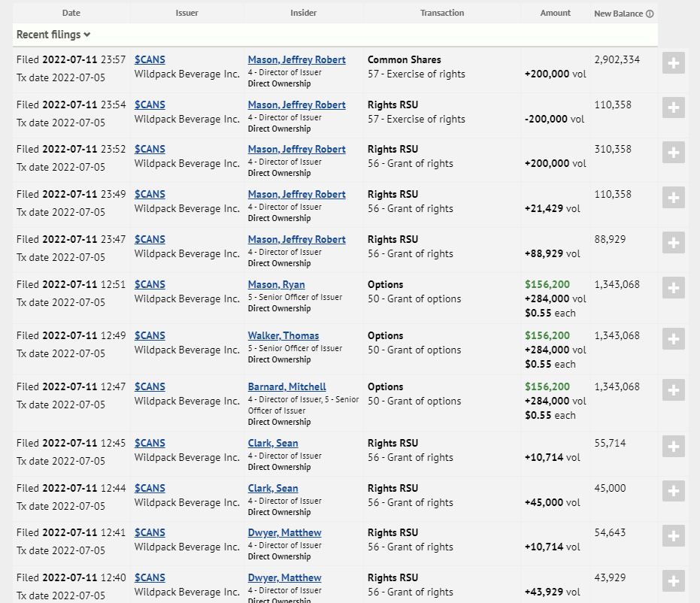Expand Dwyer, Matthew +10,714 vol filing
Image resolution: width=700 pixels, height=603 pixels.
(673, 535)
